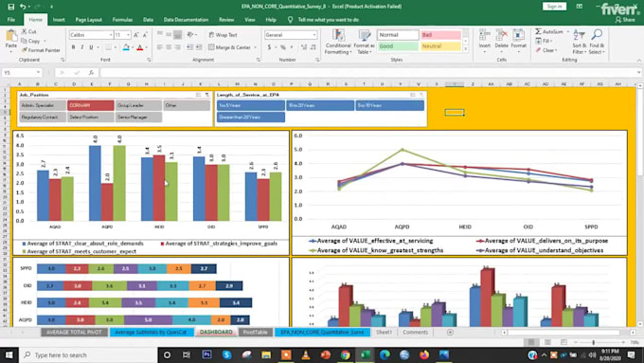Align cell text to the right
The height and width of the screenshot is (363, 644).
click(177, 47)
